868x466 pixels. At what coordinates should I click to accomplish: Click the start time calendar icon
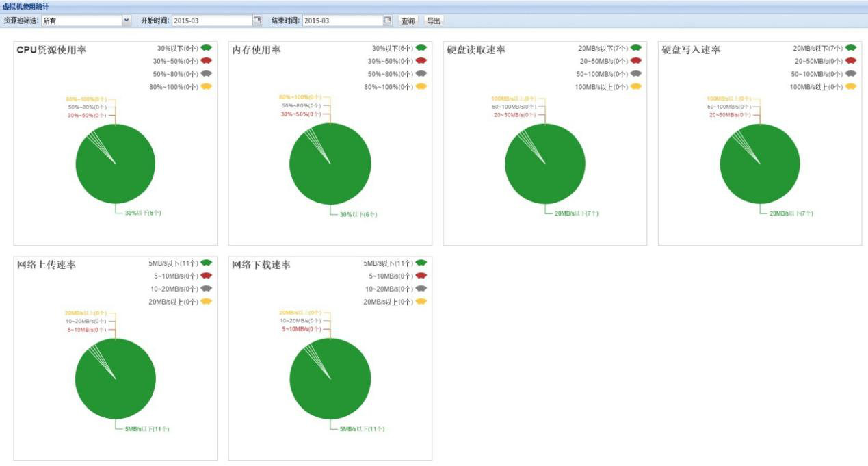point(257,21)
